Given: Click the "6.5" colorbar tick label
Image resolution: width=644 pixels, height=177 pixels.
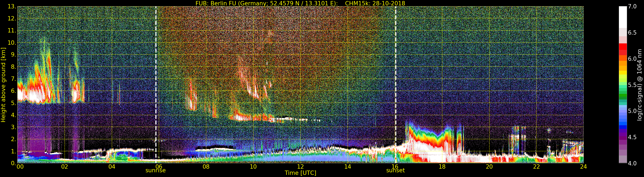Looking at the screenshot, I should (632, 33).
